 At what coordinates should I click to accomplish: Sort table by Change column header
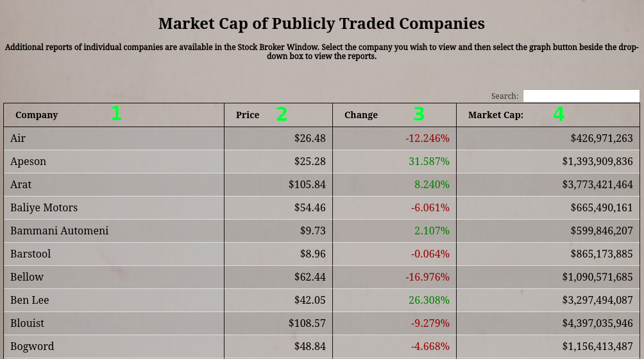[x=361, y=115]
